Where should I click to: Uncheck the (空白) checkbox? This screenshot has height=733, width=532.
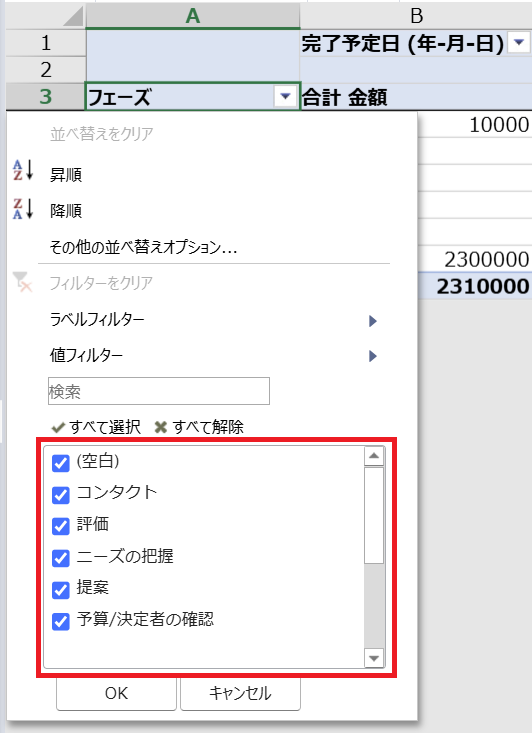coord(61,463)
